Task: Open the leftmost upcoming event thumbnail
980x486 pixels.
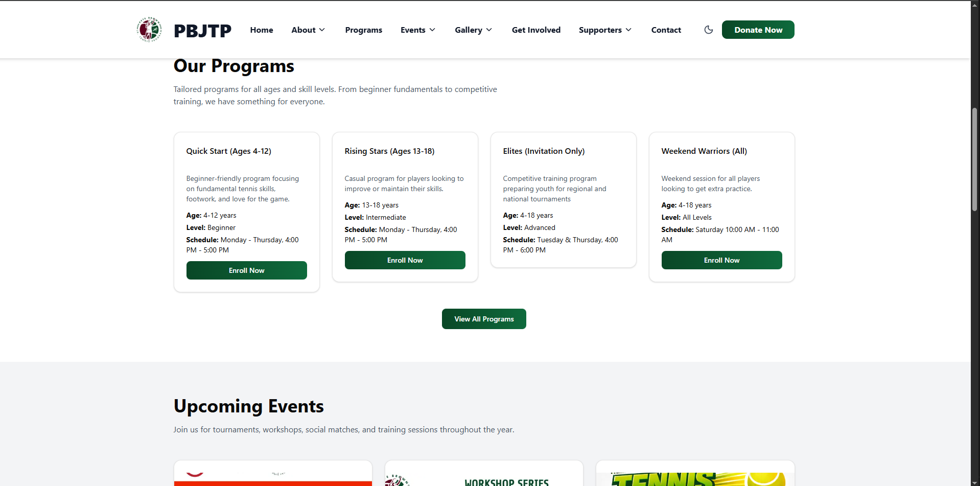Action: point(272,473)
